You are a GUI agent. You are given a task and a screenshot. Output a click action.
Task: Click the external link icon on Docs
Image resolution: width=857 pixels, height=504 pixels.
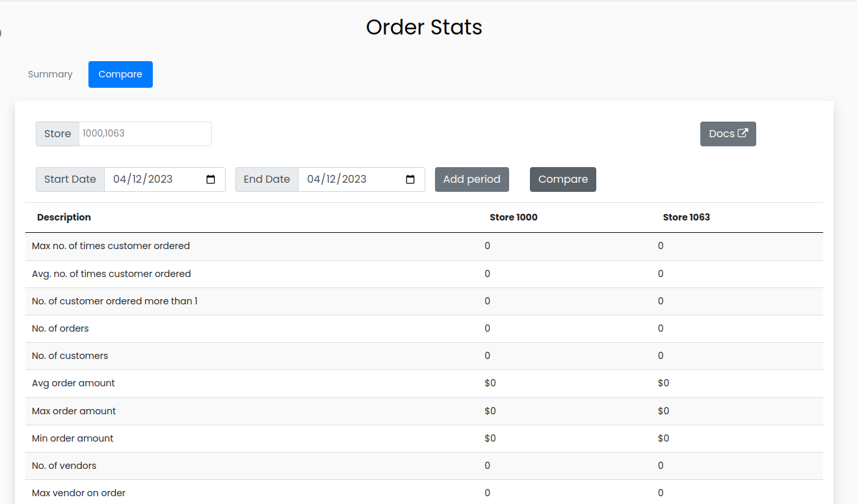coord(743,133)
